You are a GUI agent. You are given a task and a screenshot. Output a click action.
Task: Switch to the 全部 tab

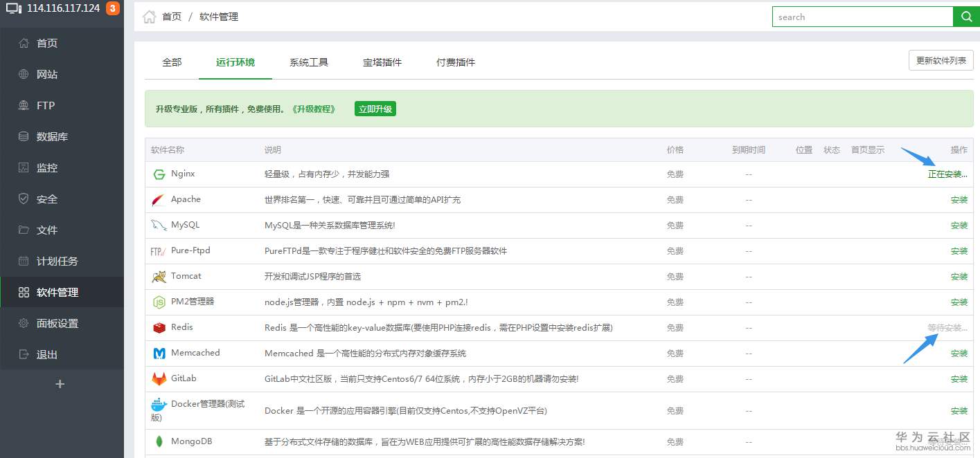(172, 62)
